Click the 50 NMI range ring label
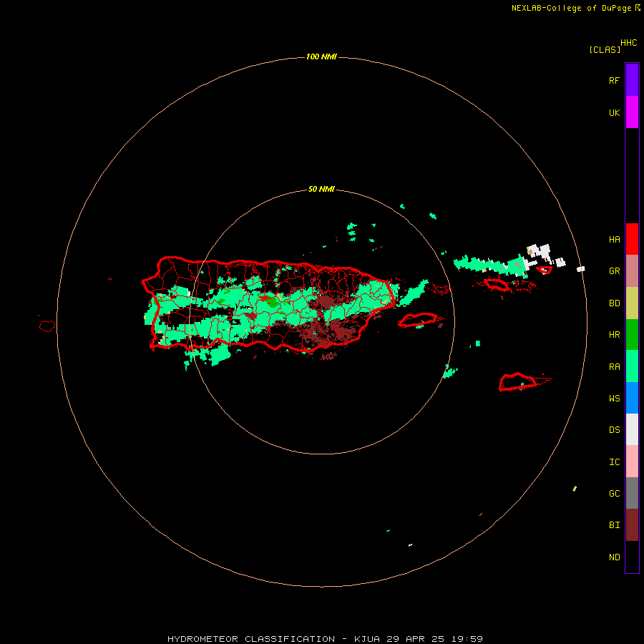644x644 pixels. tap(321, 190)
